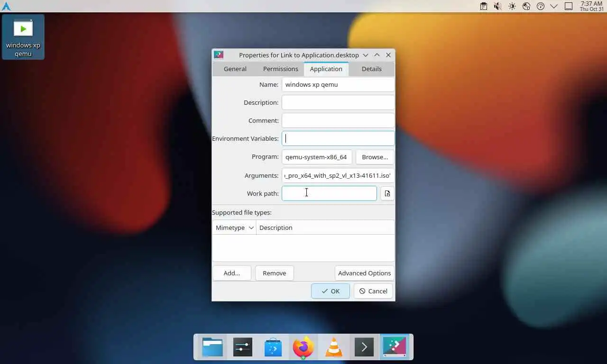Open the Arch Linux application launcher
Image resolution: width=607 pixels, height=364 pixels.
[6, 6]
